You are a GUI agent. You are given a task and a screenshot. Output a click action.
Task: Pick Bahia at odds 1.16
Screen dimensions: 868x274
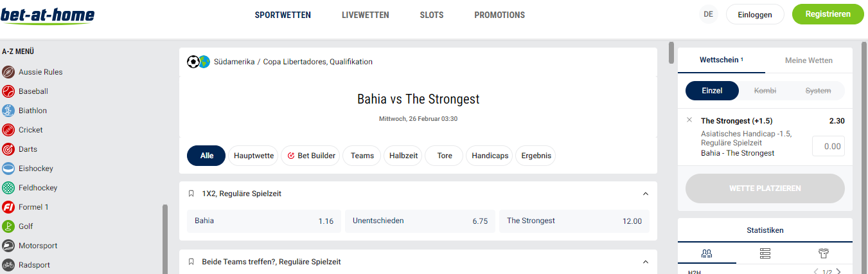[263, 221]
